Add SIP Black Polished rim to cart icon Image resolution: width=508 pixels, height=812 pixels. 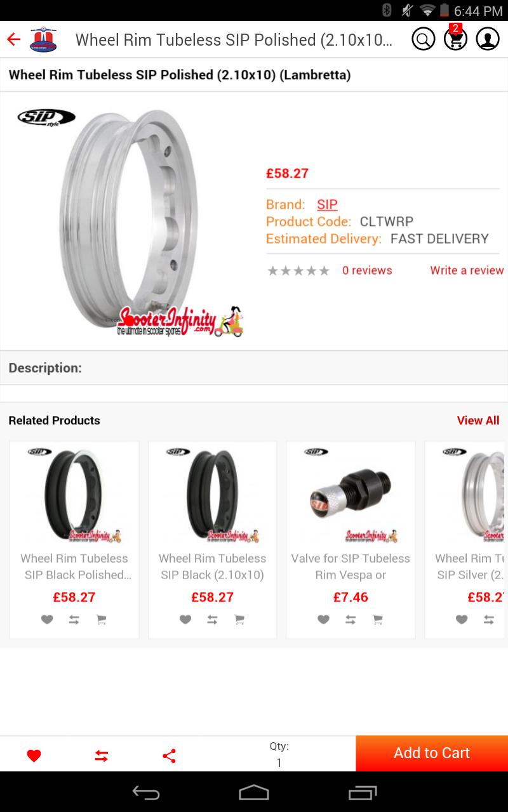point(101,620)
